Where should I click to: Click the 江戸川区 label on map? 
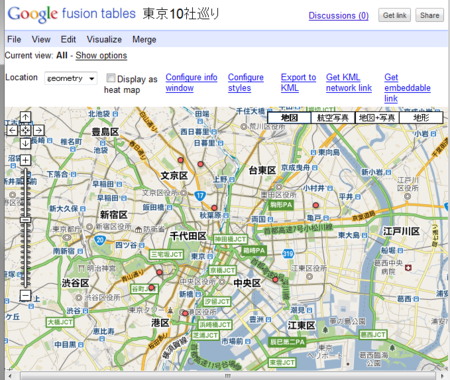(401, 231)
